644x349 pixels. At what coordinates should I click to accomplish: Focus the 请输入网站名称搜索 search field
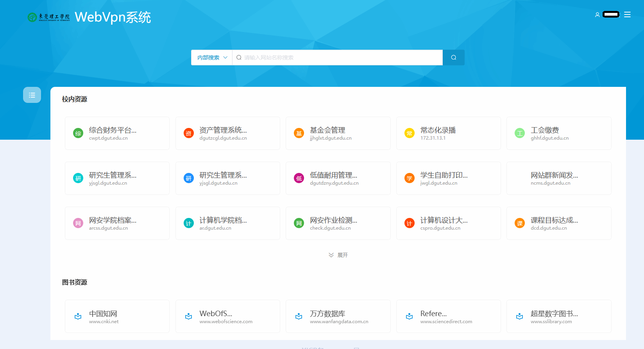click(338, 58)
